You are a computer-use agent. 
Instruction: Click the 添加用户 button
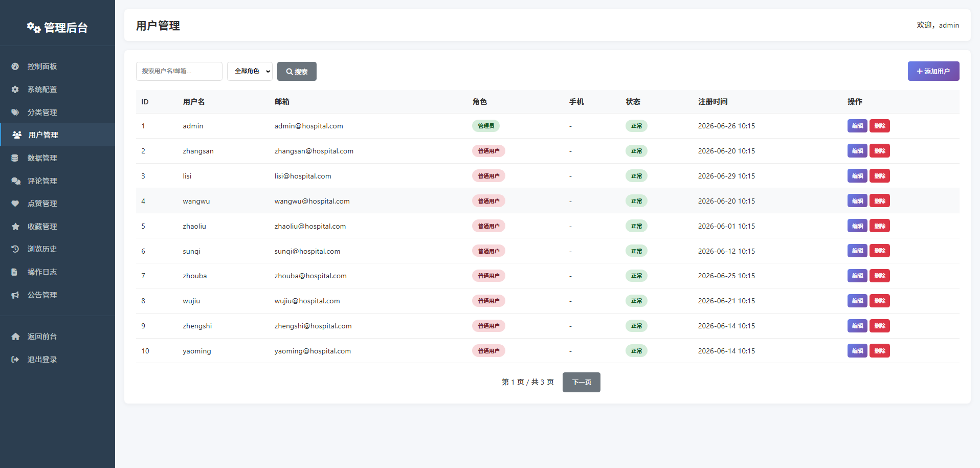(933, 71)
